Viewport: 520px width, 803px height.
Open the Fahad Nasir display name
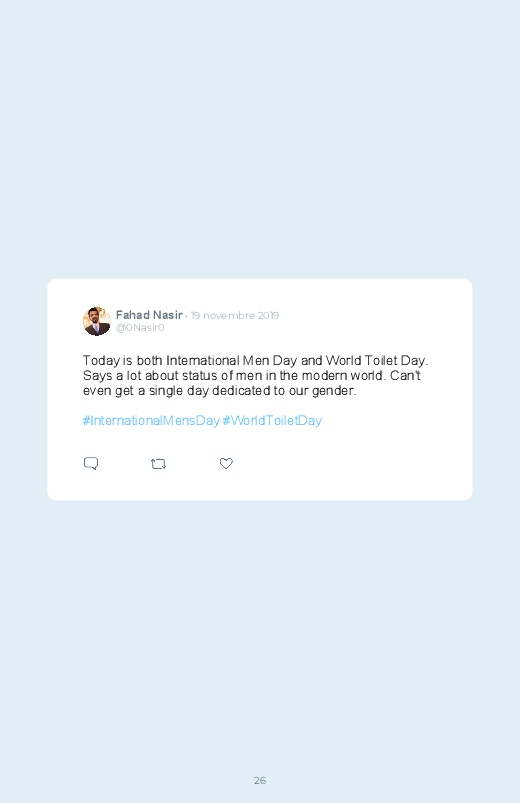click(x=149, y=314)
